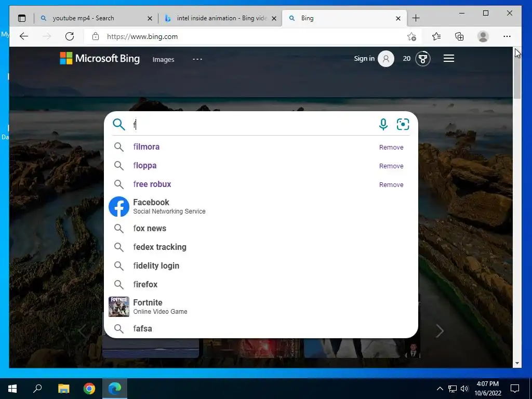Open a new tab with the plus button
Viewport: 532px width, 399px height.
click(x=416, y=18)
